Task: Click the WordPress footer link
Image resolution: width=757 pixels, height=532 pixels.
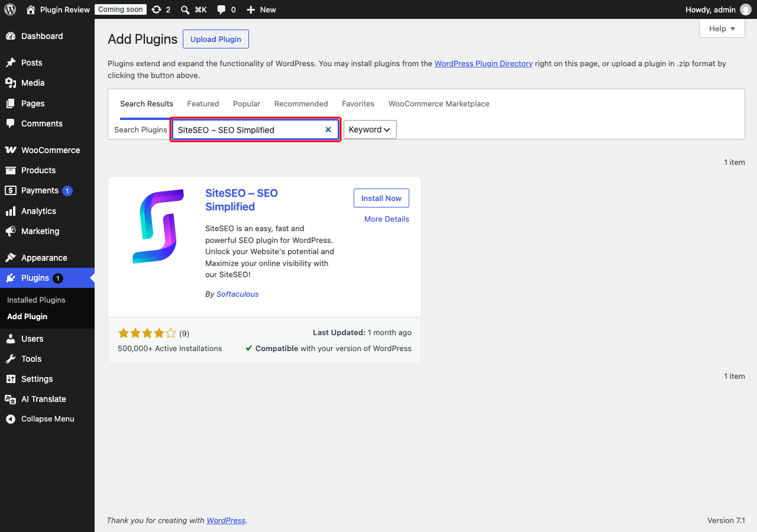Action: [226, 520]
